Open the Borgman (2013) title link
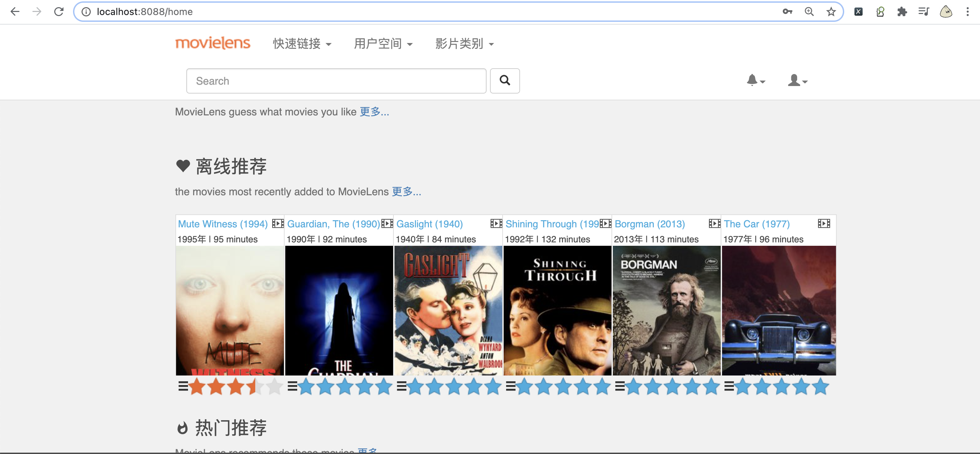980x454 pixels. click(x=650, y=224)
